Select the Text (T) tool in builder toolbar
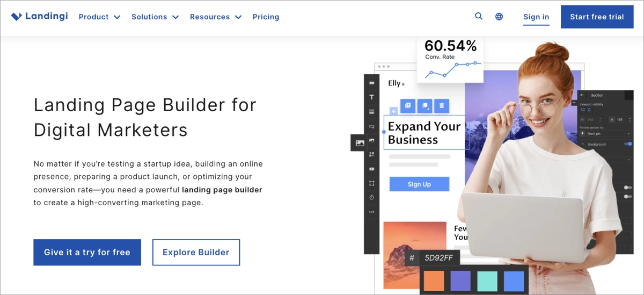The width and height of the screenshot is (644, 295). click(371, 97)
